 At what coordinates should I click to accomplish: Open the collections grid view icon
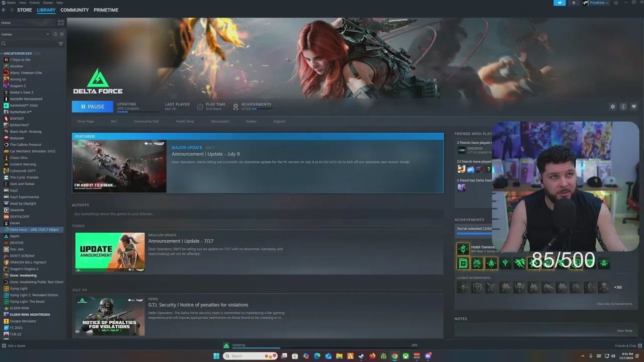[61, 23]
